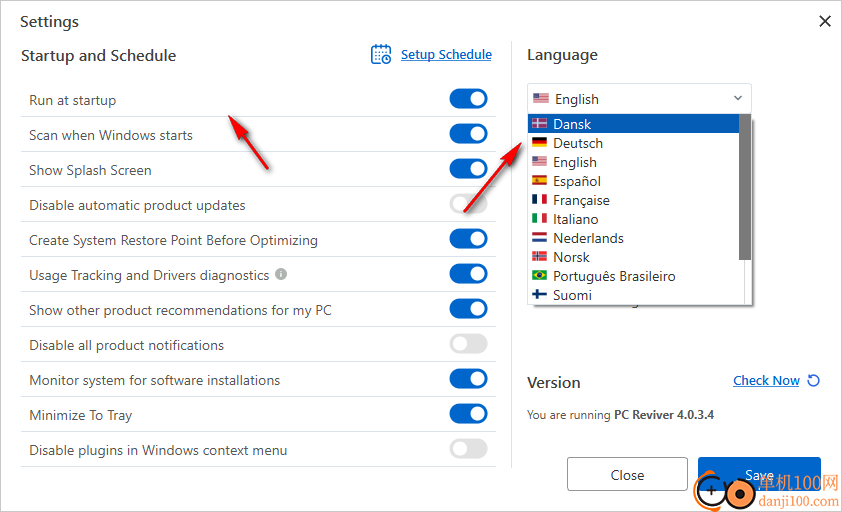Select Nederlands language option

[634, 238]
